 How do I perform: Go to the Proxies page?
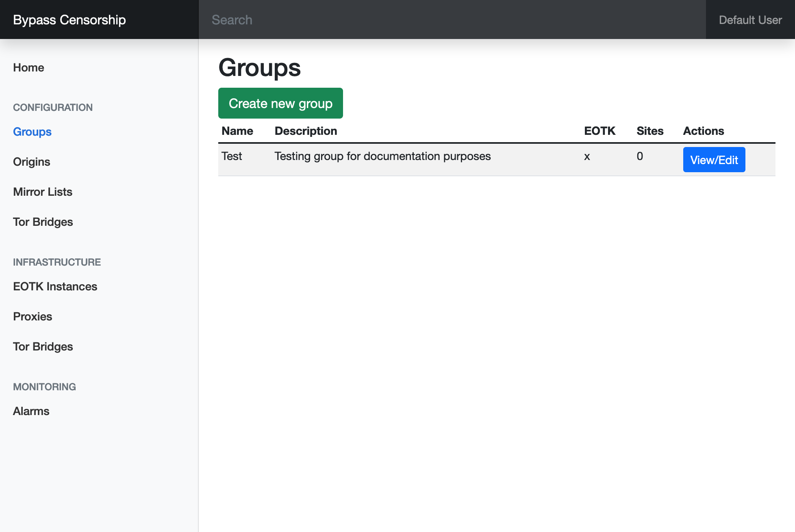coord(33,316)
